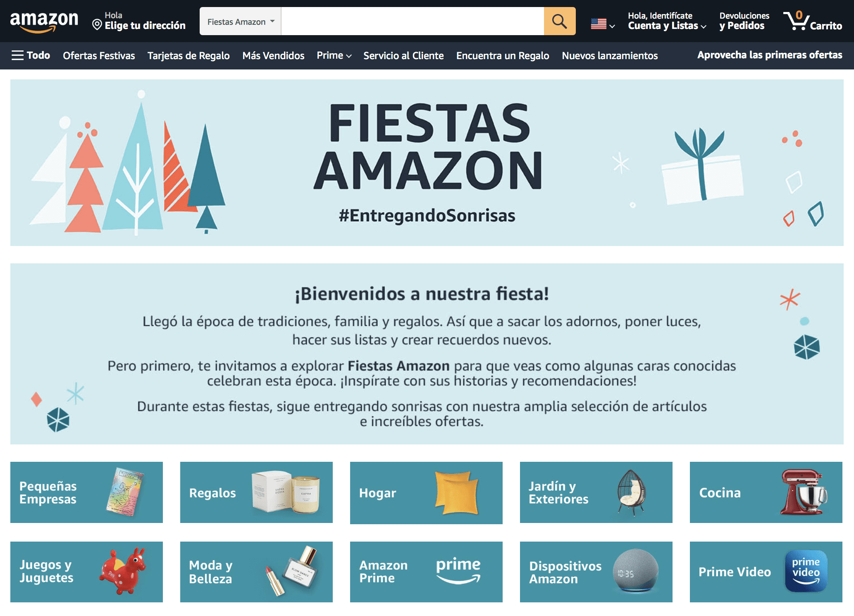Click the orange search magnifier button
854x616 pixels.
point(559,21)
